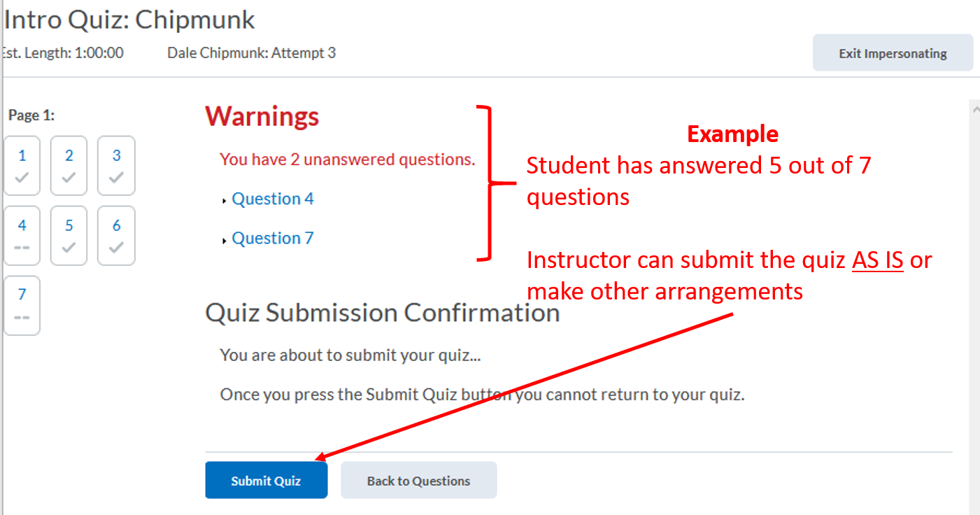Click the checkmark icon on Question 5 box

(x=69, y=248)
